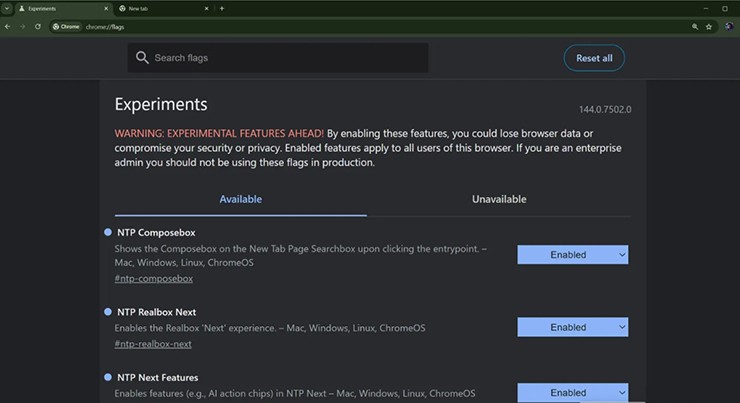The image size is (740, 403).
Task: Click the red WARNING: EXPERIMENTAL FEATURES AHEAD! text
Action: [219, 134]
